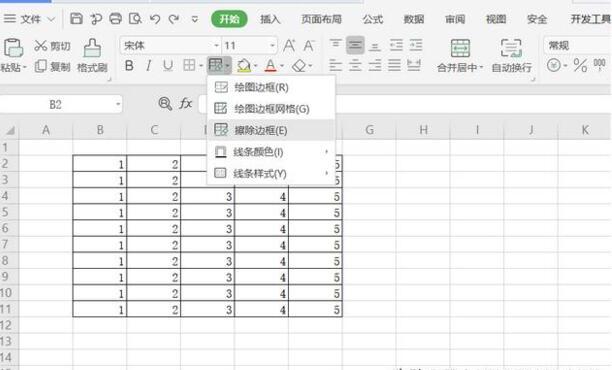Align cell content to top
This screenshot has width=612, height=370.
coord(335,45)
